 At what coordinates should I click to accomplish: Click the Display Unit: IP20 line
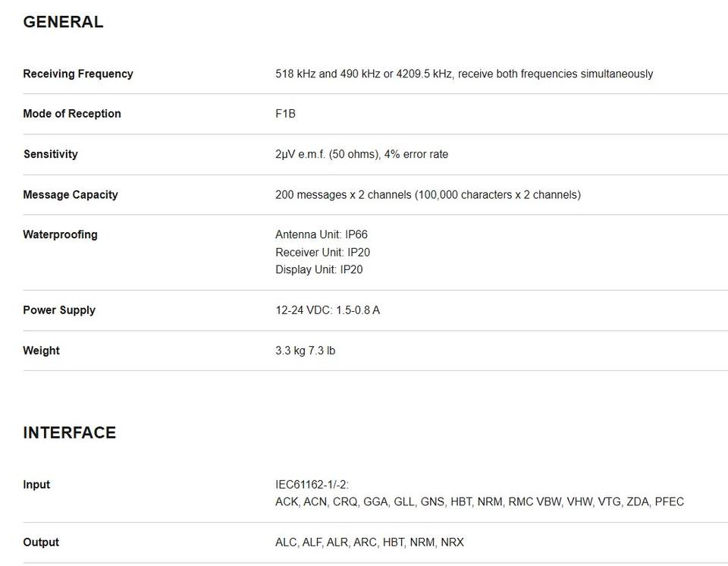319,269
